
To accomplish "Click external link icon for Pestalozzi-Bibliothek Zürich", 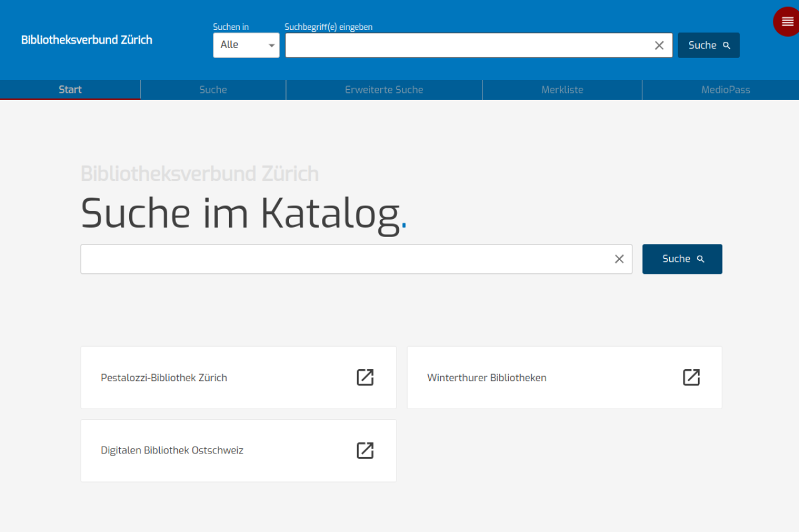I will (x=365, y=377).
